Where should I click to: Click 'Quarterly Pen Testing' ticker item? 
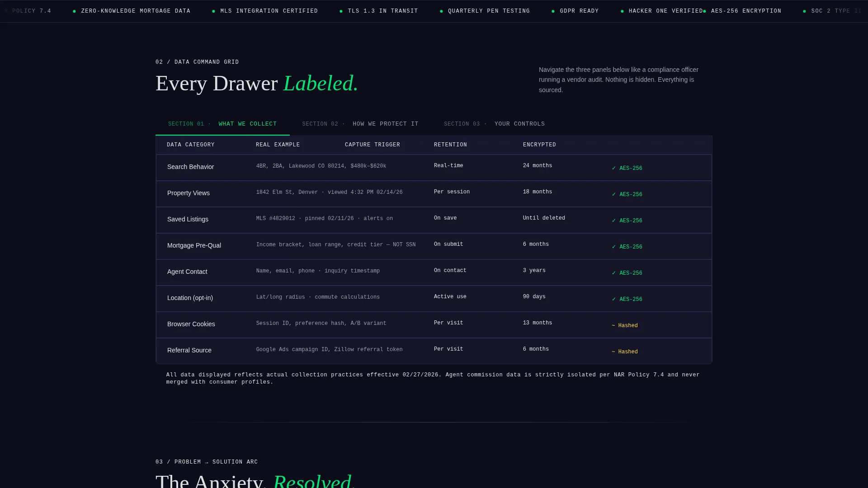click(x=485, y=11)
